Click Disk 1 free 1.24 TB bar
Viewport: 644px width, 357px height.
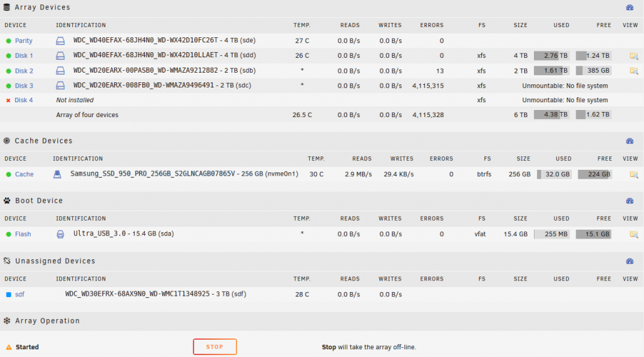point(594,55)
